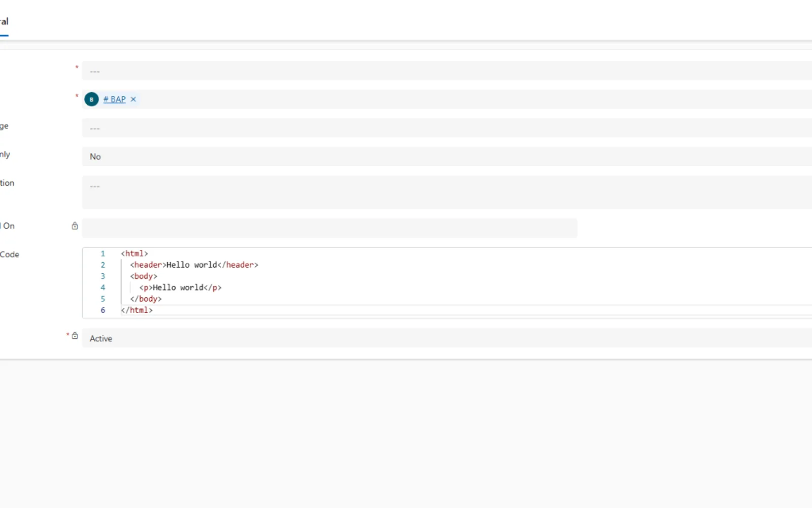The image size is (812, 508).
Task: Click line number 6 in code editor
Action: click(x=103, y=310)
